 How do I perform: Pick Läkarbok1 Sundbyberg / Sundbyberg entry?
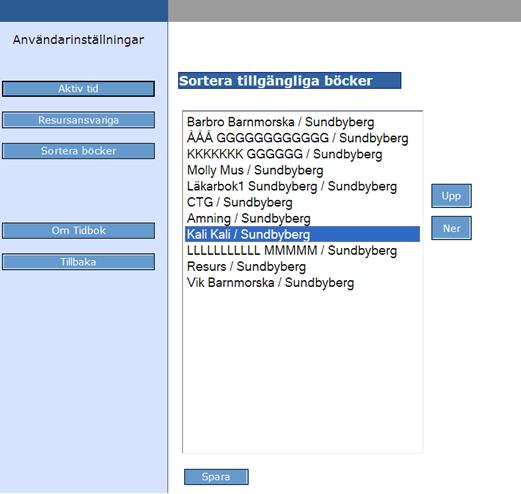302,186
